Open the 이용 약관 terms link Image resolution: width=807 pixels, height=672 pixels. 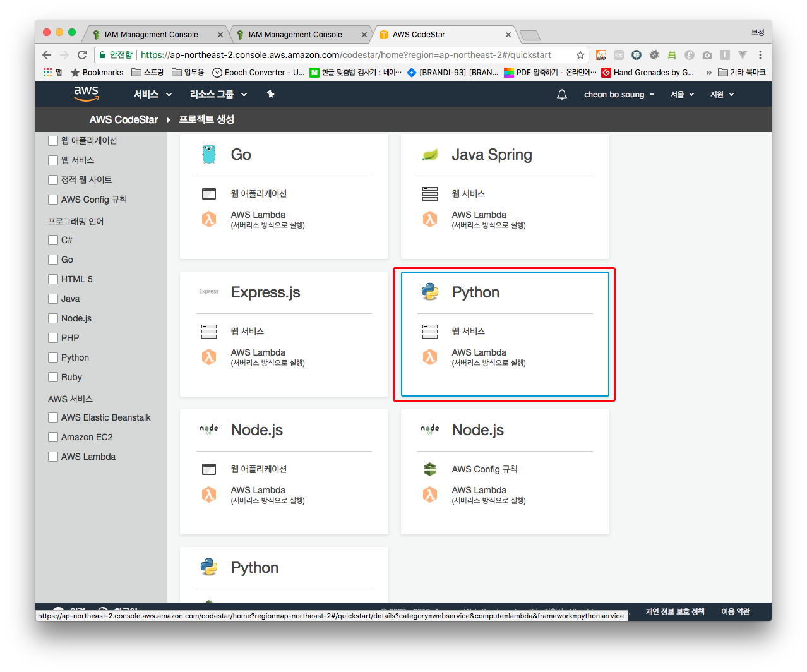coord(735,611)
